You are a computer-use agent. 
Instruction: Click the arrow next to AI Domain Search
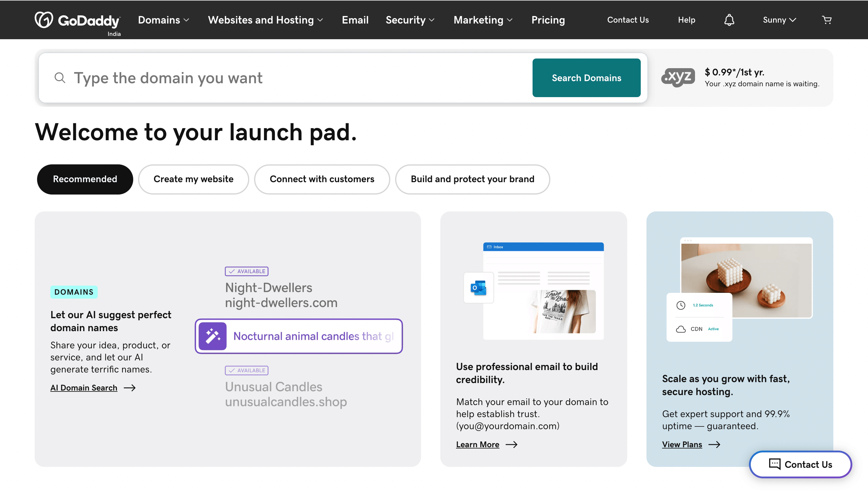[x=130, y=388]
